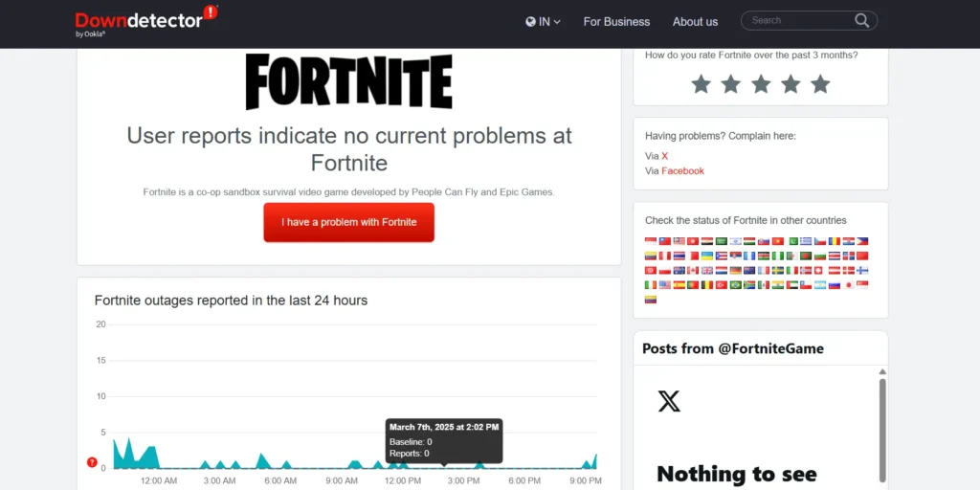
Task: Click Fortnite outages reported chart title
Action: point(231,301)
